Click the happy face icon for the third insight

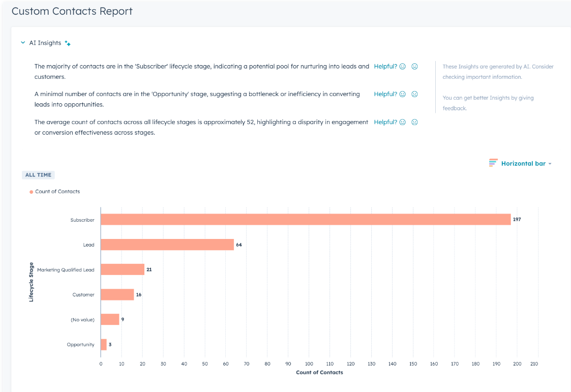tap(402, 122)
